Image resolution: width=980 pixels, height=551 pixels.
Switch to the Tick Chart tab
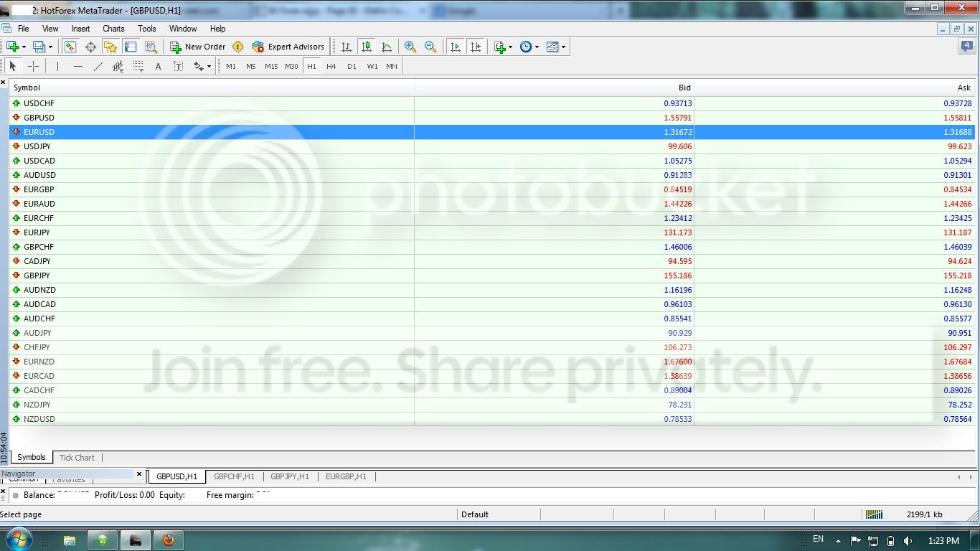77,457
